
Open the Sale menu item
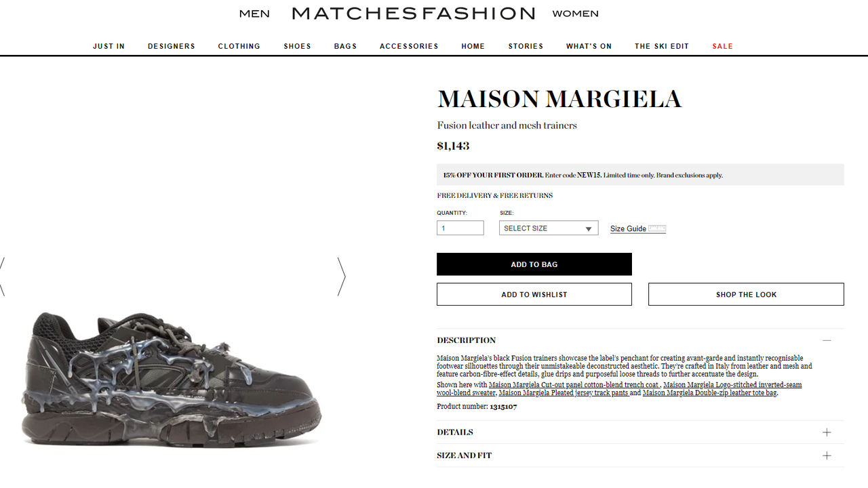click(x=722, y=46)
